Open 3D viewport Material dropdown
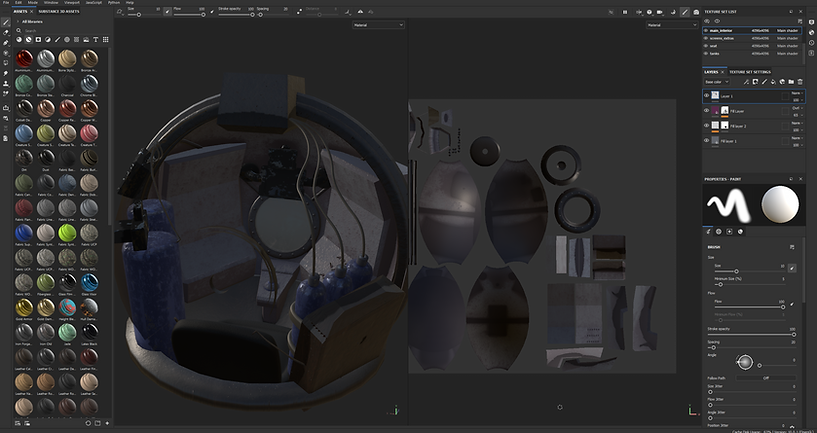817x433 pixels. (378, 24)
